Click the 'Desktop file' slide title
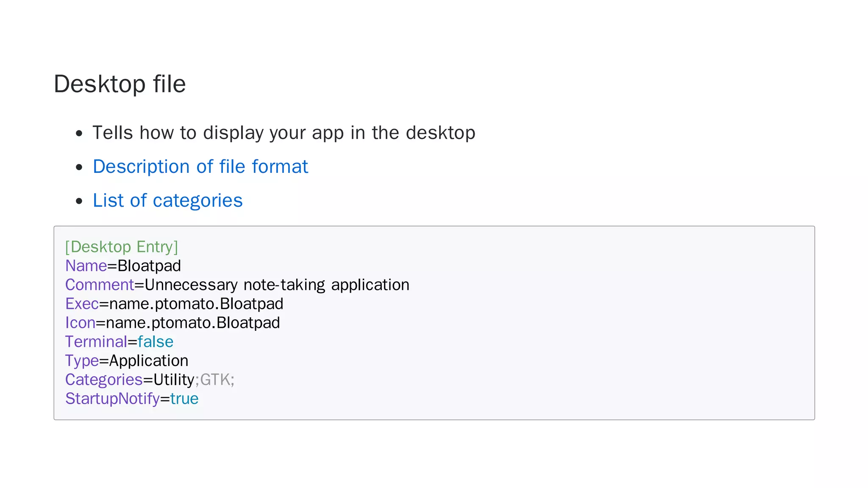Viewport: 868px width, 488px height. 120,84
